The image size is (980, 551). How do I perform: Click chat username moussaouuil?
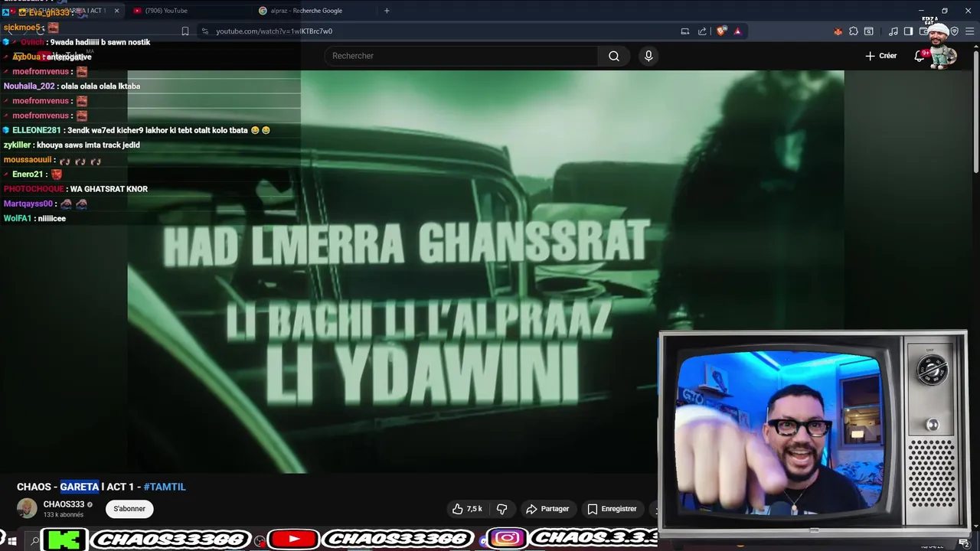click(28, 159)
